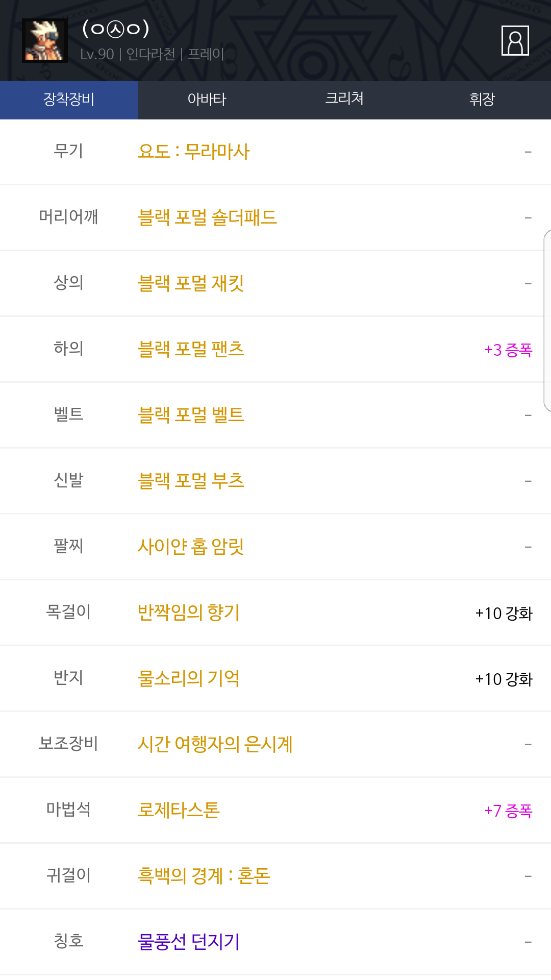Open magic stone 로제타스톤
The width and height of the screenshot is (551, 980).
[179, 810]
